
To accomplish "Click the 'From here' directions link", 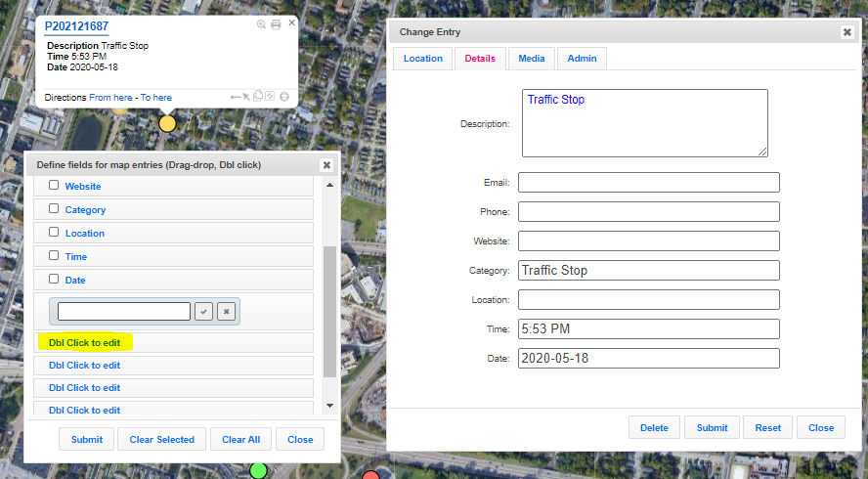I will (111, 98).
